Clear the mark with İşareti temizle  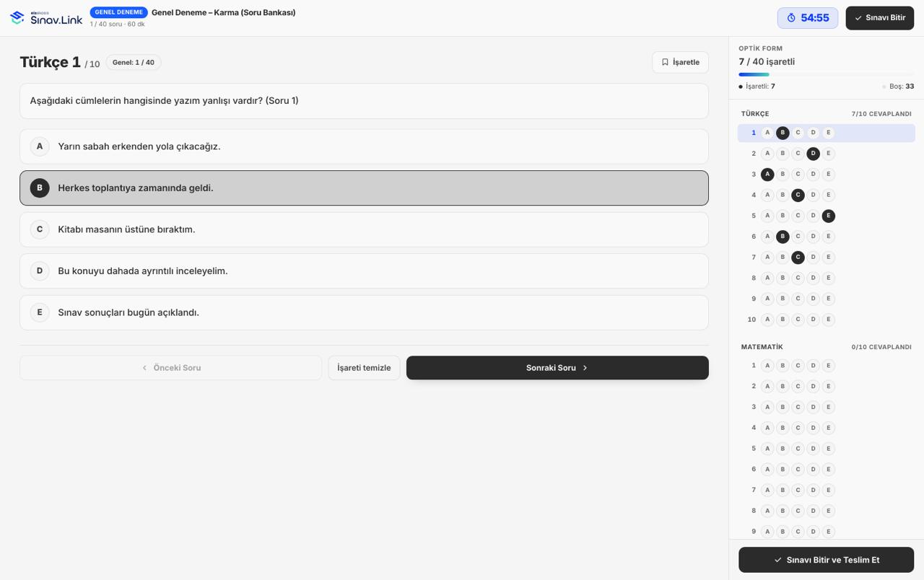click(x=364, y=368)
